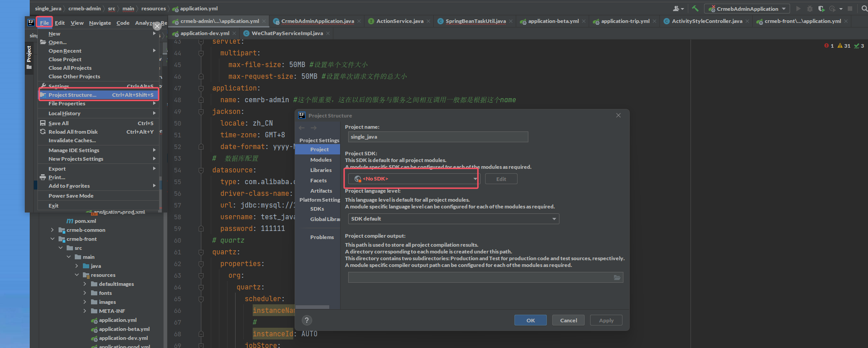Open the profiler run options arrow
This screenshot has height=348, width=868.
tap(841, 9)
